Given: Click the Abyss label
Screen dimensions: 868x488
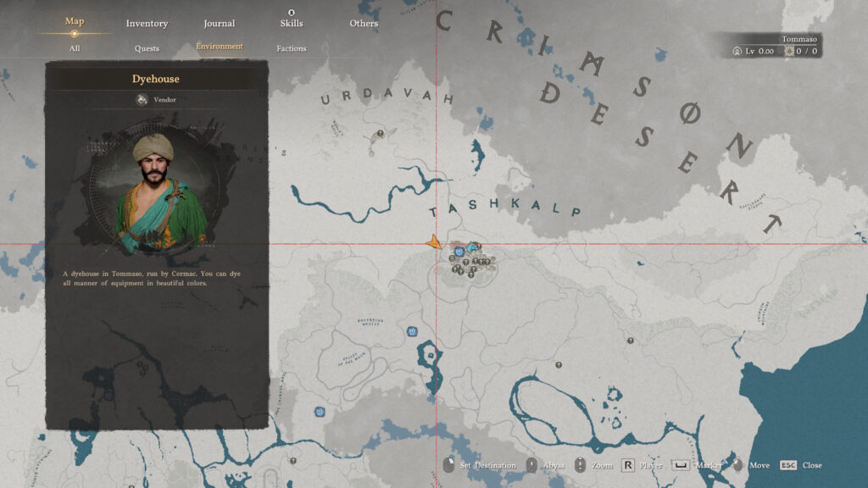Looking at the screenshot, I should pos(553,465).
